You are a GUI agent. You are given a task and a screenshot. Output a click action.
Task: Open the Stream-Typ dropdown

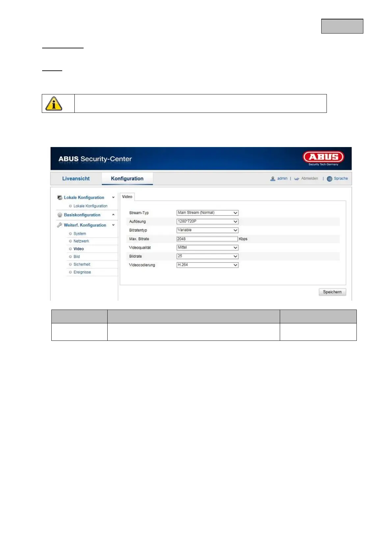point(207,213)
